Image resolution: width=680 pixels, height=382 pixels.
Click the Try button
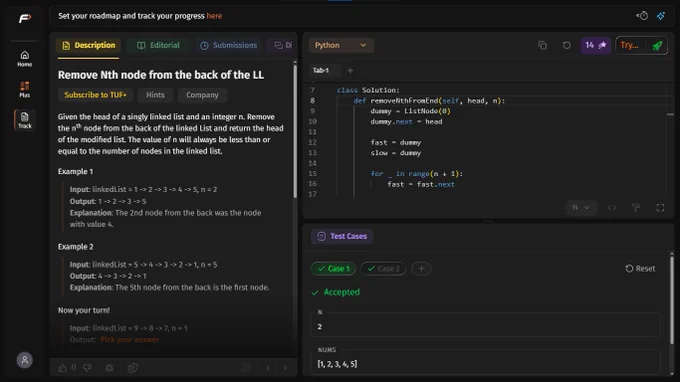tap(630, 45)
